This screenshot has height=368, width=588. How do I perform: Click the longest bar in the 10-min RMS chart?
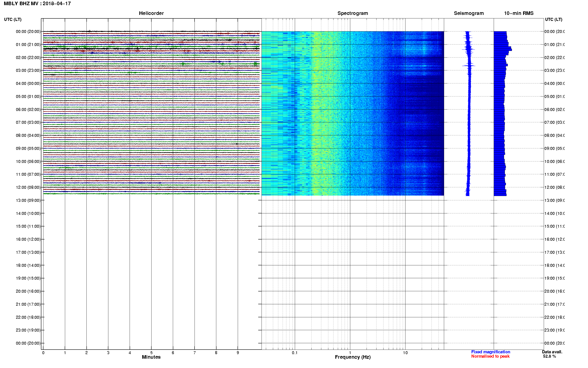click(x=503, y=50)
